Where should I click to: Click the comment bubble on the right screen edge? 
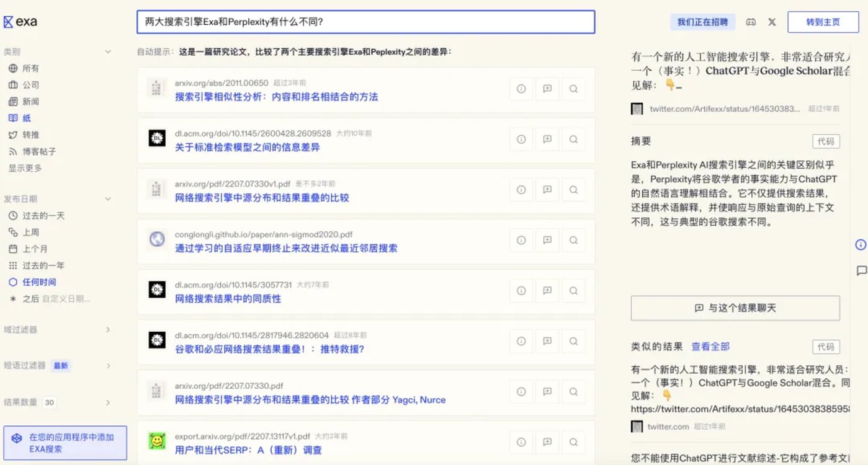point(862,270)
